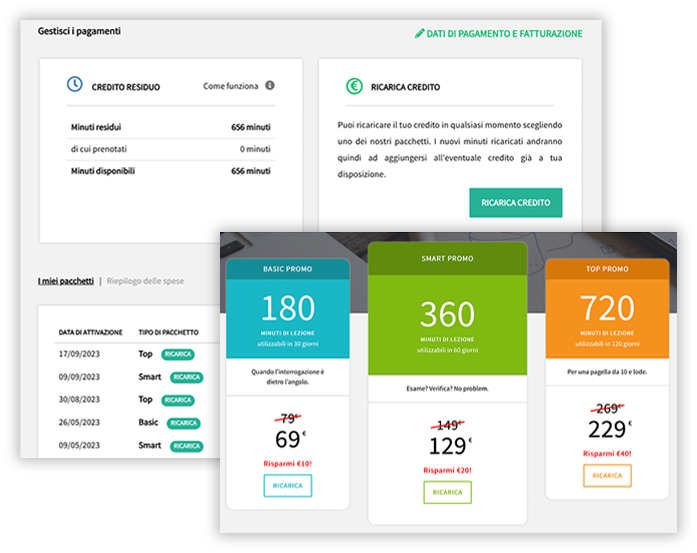This screenshot has width=697, height=553.
Task: Open Dati di pagamento e fatturazione link
Action: click(504, 33)
